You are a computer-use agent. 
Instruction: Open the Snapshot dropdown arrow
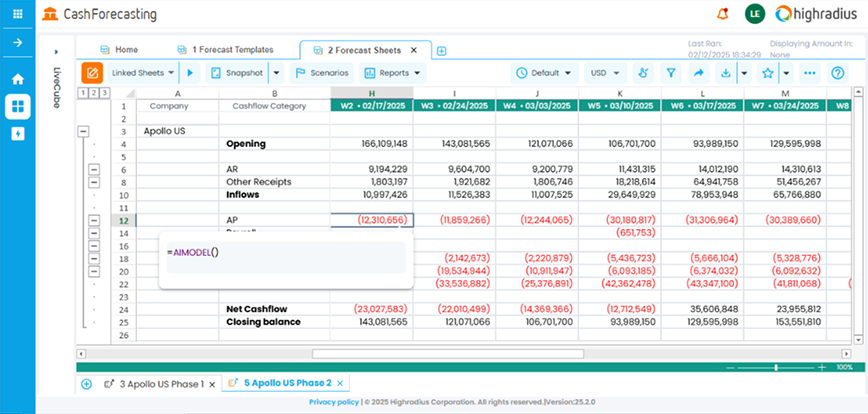click(x=277, y=73)
